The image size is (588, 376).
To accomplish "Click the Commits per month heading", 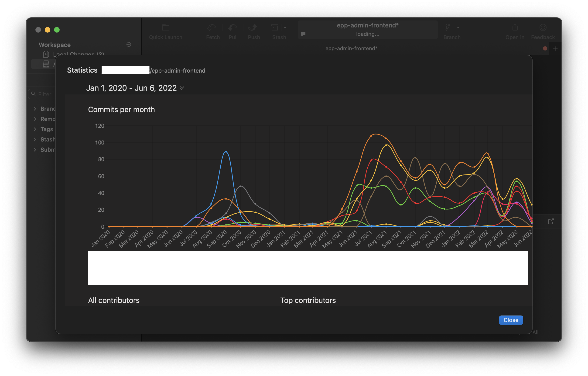I will click(x=121, y=109).
